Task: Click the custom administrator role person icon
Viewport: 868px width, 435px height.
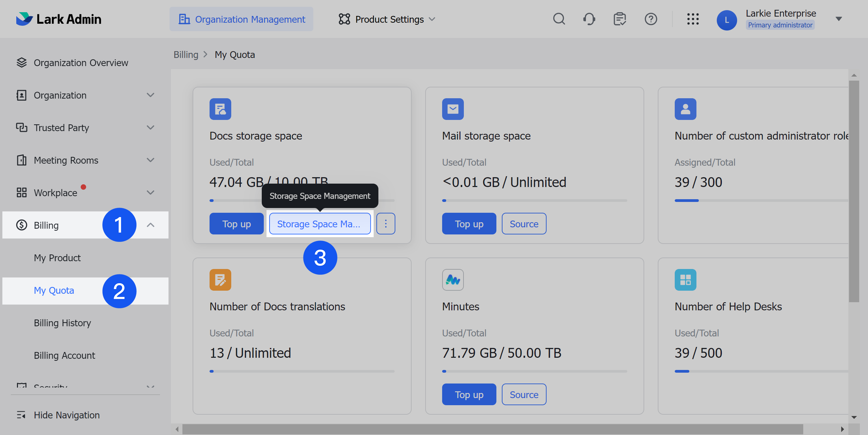Action: (x=686, y=109)
